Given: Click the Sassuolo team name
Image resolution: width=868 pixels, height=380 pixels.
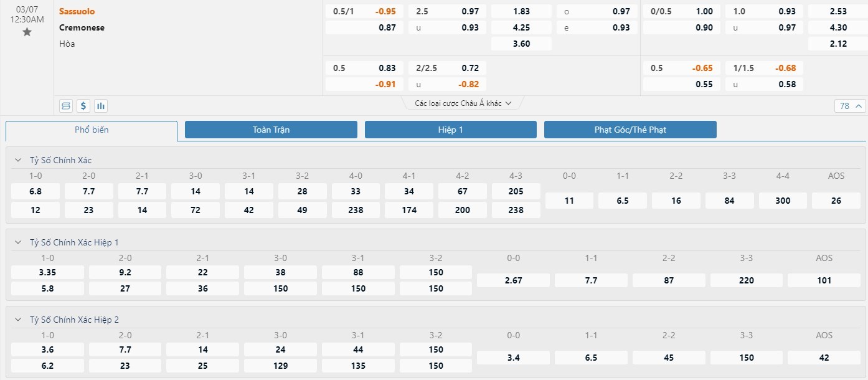Looking at the screenshot, I should coord(77,11).
